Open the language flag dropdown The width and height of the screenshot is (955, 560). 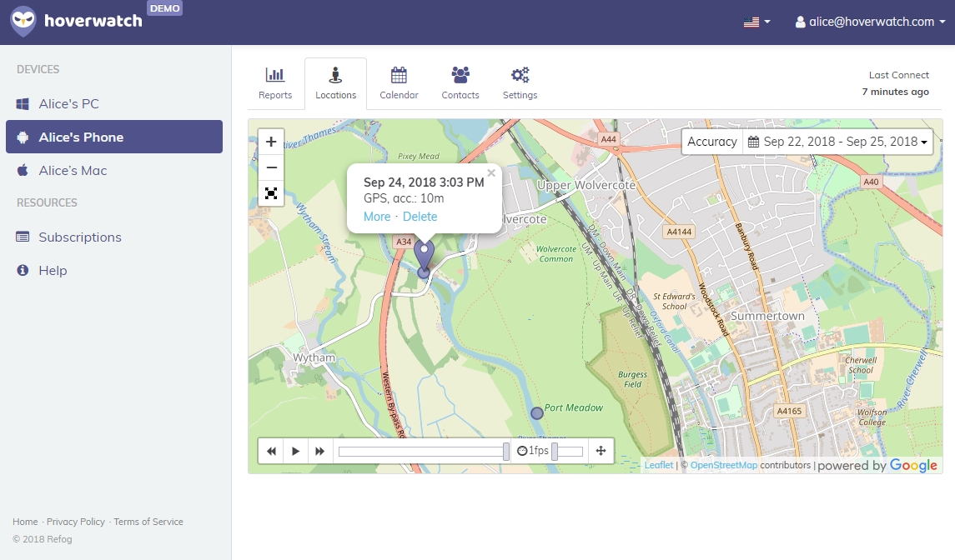point(756,22)
